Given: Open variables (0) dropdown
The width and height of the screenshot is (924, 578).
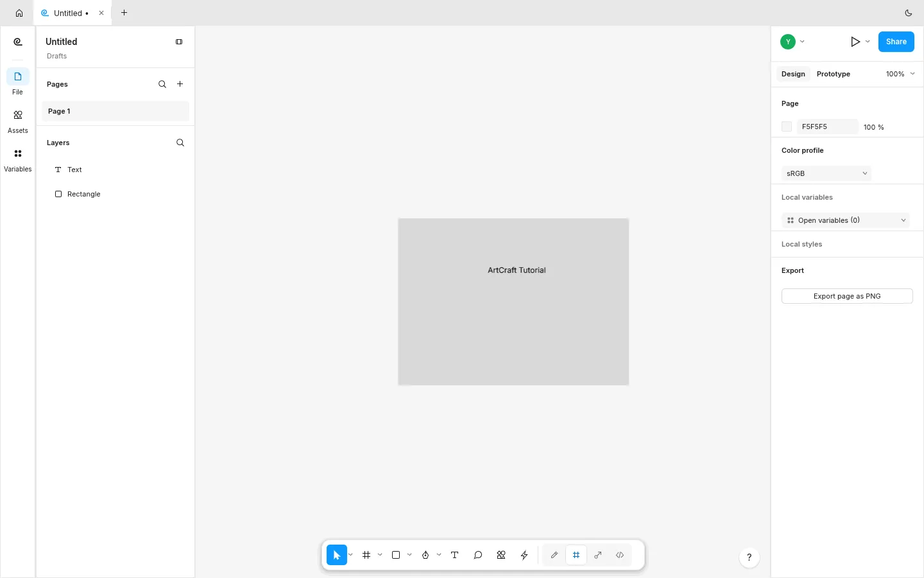Looking at the screenshot, I should 846,220.
